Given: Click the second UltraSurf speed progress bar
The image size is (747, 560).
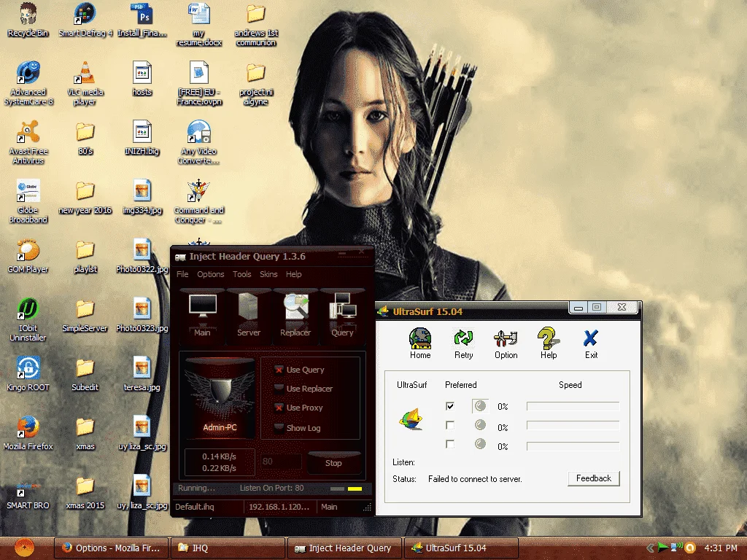Looking at the screenshot, I should [573, 425].
